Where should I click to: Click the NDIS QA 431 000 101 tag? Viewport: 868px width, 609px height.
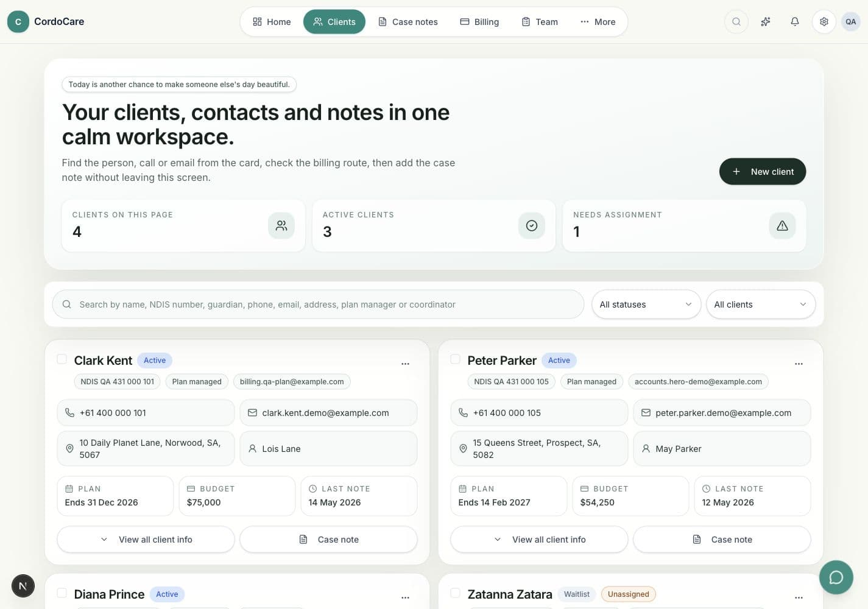pos(118,382)
